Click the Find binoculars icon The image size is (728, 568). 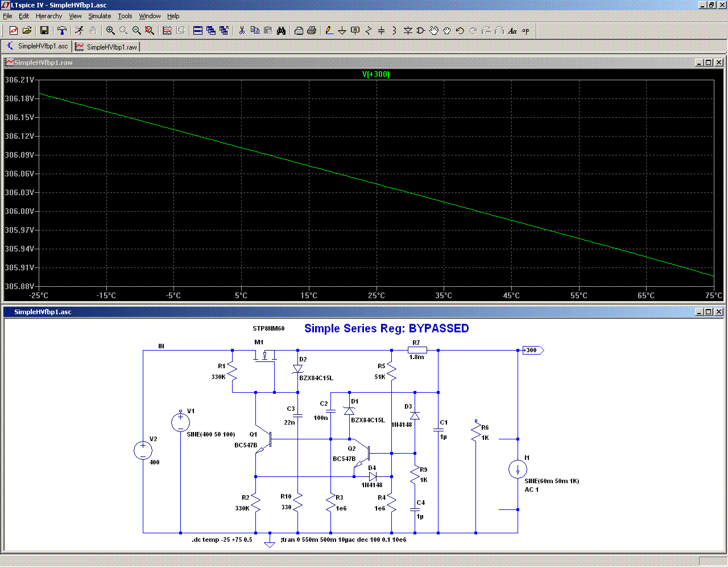281,31
